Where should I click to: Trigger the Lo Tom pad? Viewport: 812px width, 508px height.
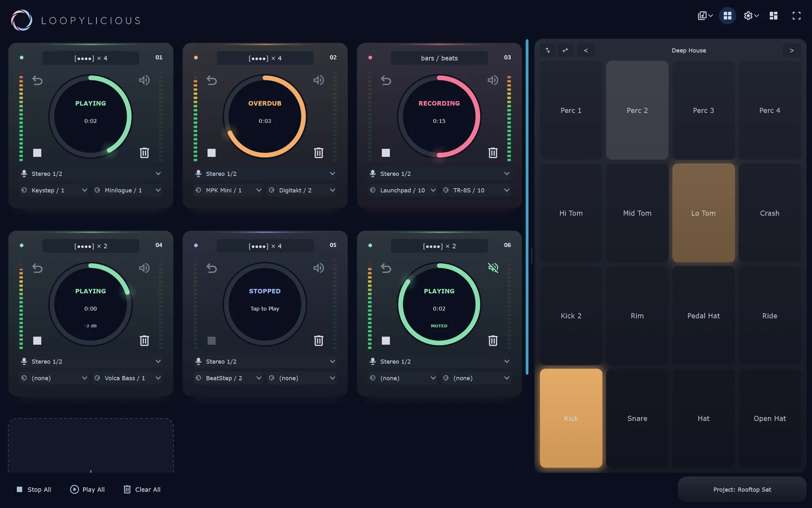click(703, 213)
